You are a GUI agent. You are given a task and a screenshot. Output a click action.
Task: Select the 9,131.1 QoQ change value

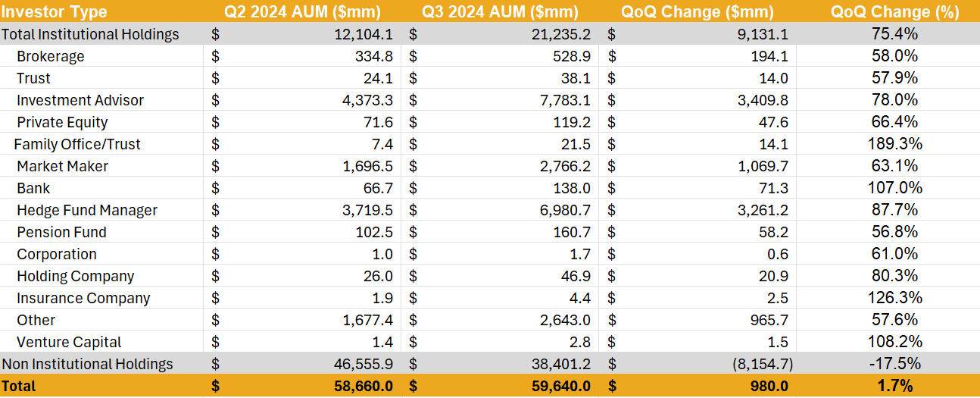(762, 34)
